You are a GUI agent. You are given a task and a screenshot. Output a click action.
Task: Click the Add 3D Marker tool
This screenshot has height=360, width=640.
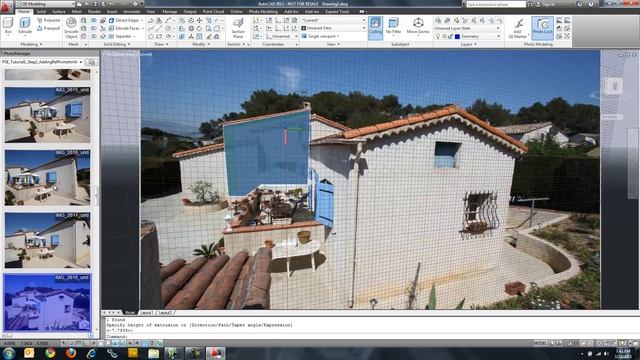tap(518, 28)
